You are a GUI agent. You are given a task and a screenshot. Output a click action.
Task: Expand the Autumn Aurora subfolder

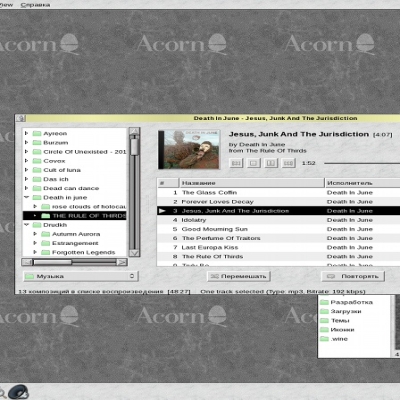pyautogui.click(x=35, y=234)
